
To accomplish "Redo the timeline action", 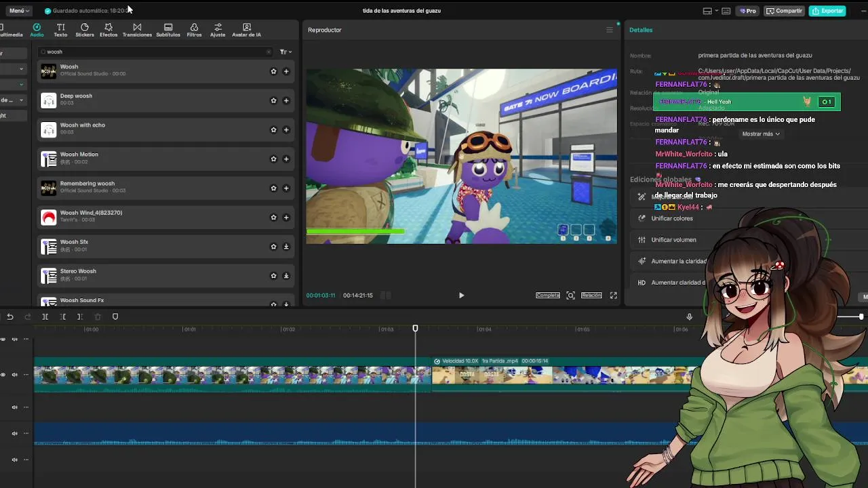I will coord(28,317).
